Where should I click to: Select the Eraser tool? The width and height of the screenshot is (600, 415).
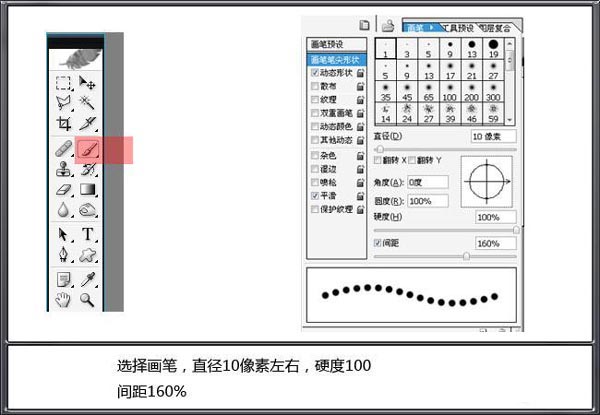(x=63, y=189)
